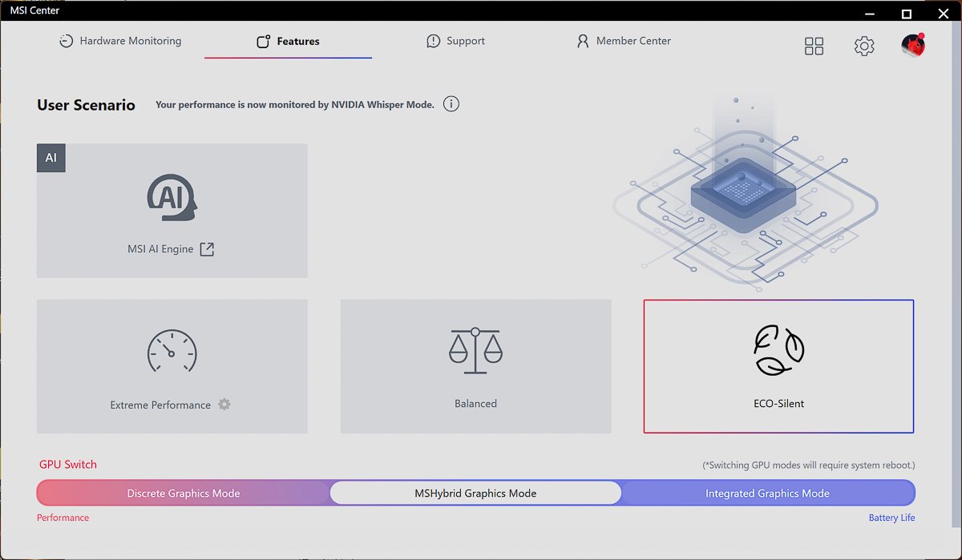Screen dimensions: 962x560
Task: Open the Support tab
Action: tap(455, 41)
